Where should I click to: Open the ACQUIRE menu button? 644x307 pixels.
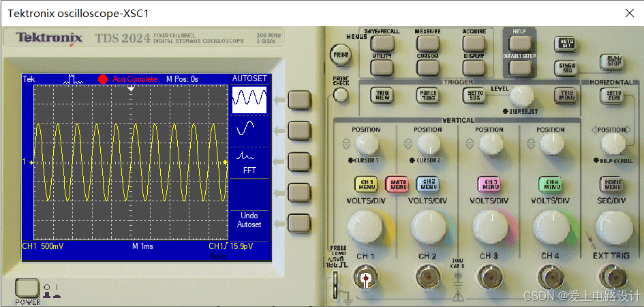(474, 44)
